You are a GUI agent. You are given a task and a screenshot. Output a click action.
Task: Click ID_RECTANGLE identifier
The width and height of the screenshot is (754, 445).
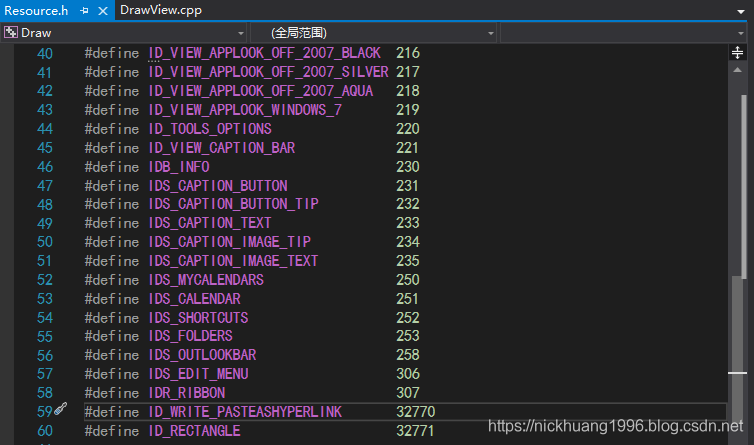194,431
